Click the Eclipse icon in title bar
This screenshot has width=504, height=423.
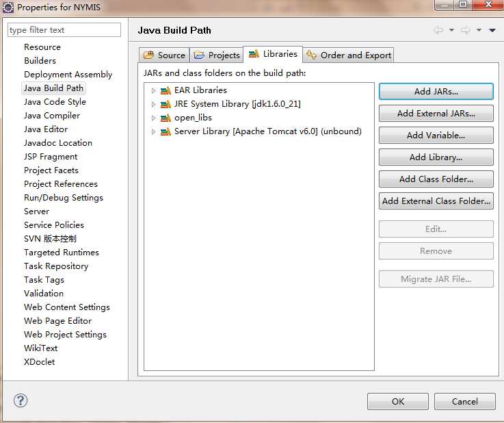[x=8, y=7]
